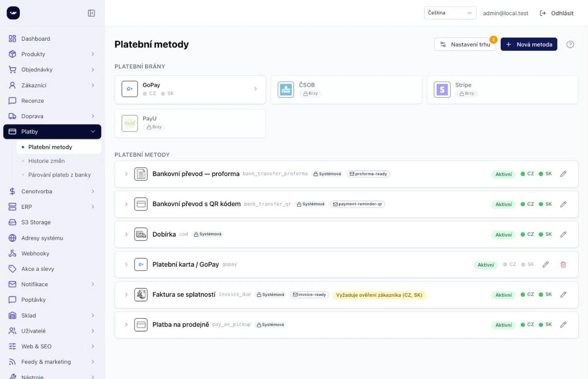The image size is (588, 379).
Task: Click Odhlásit to log out
Action: [557, 13]
